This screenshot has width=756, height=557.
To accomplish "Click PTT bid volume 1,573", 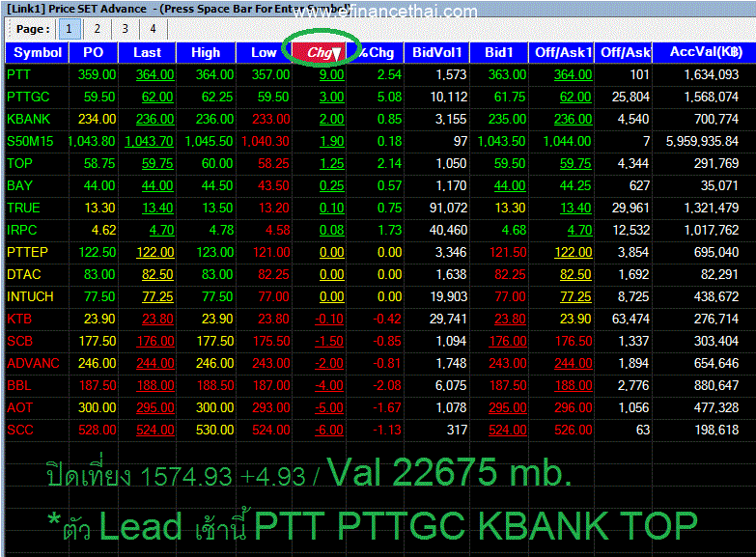I will [x=451, y=74].
